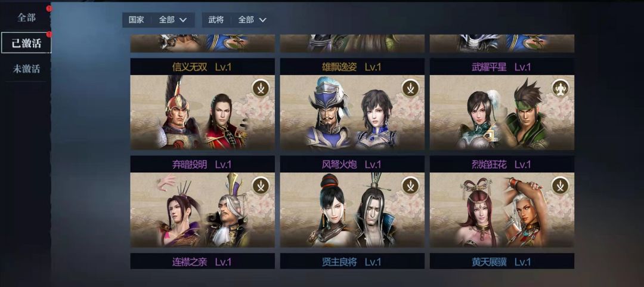Switch to the 全部 sidebar tab
This screenshot has width=644, height=287.
(26, 18)
